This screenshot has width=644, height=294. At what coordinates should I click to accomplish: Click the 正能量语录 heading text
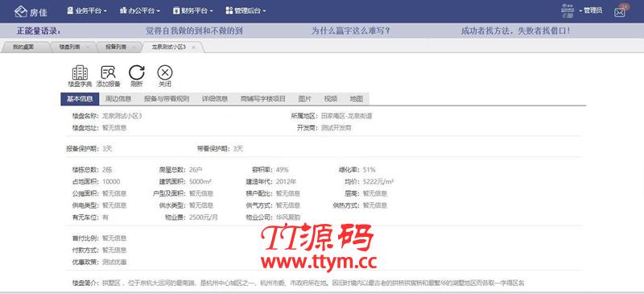(x=39, y=31)
